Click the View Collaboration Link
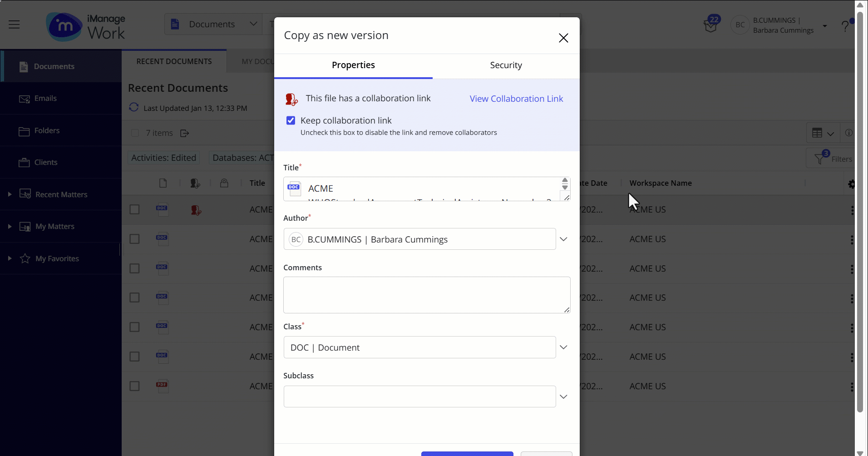 click(x=516, y=99)
